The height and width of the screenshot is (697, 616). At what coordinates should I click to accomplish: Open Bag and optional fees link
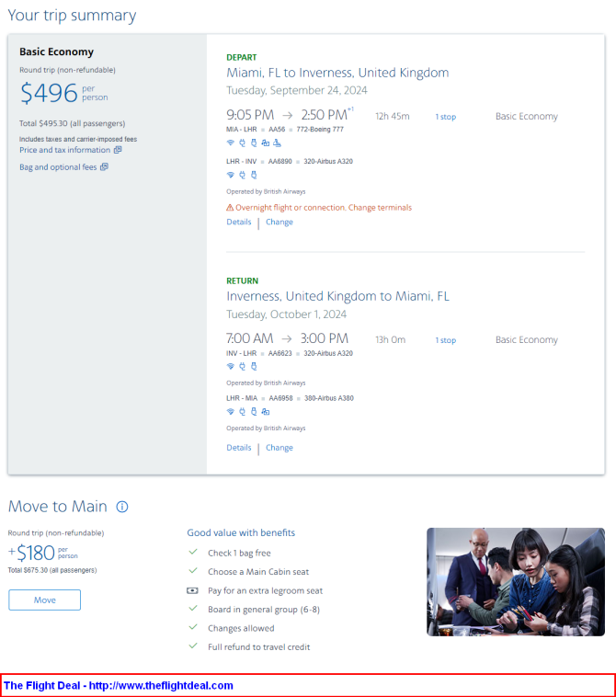(x=58, y=167)
